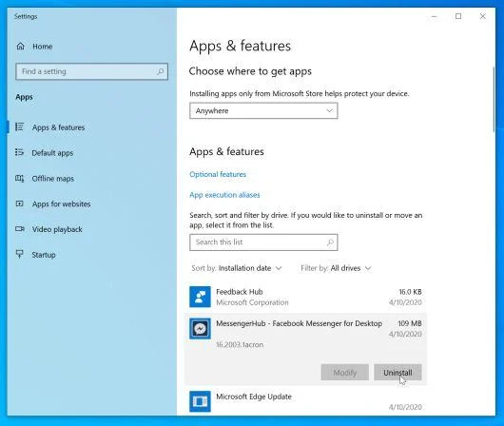Click the 16.2003.1acron version text

coord(240,344)
